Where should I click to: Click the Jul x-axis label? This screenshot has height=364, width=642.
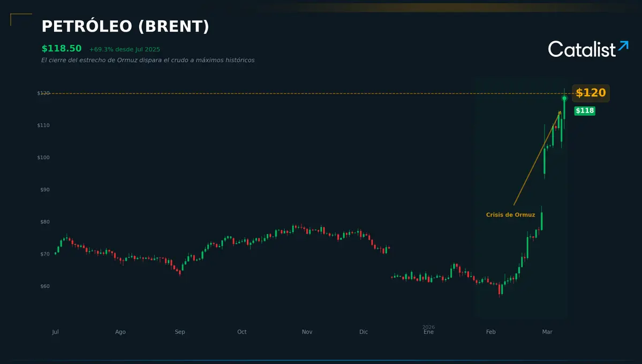click(x=55, y=332)
